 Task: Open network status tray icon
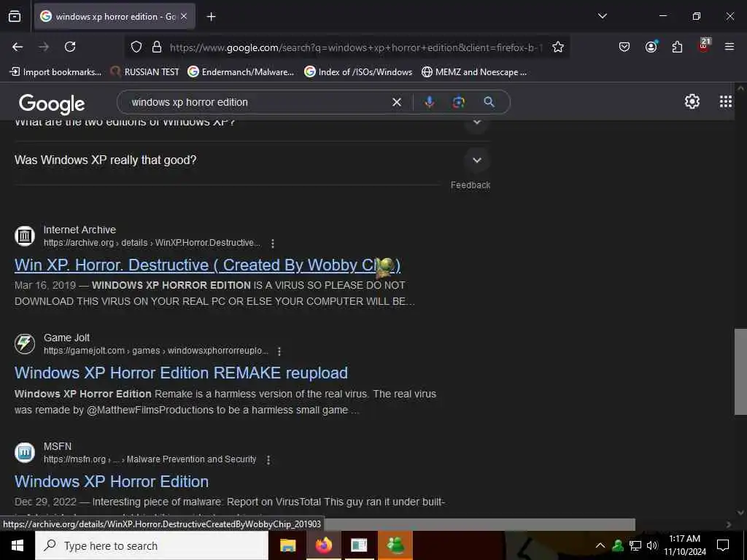click(x=635, y=545)
